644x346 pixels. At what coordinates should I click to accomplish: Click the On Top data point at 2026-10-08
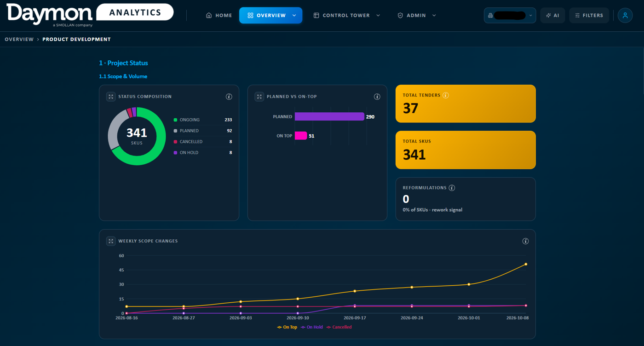coord(526,264)
